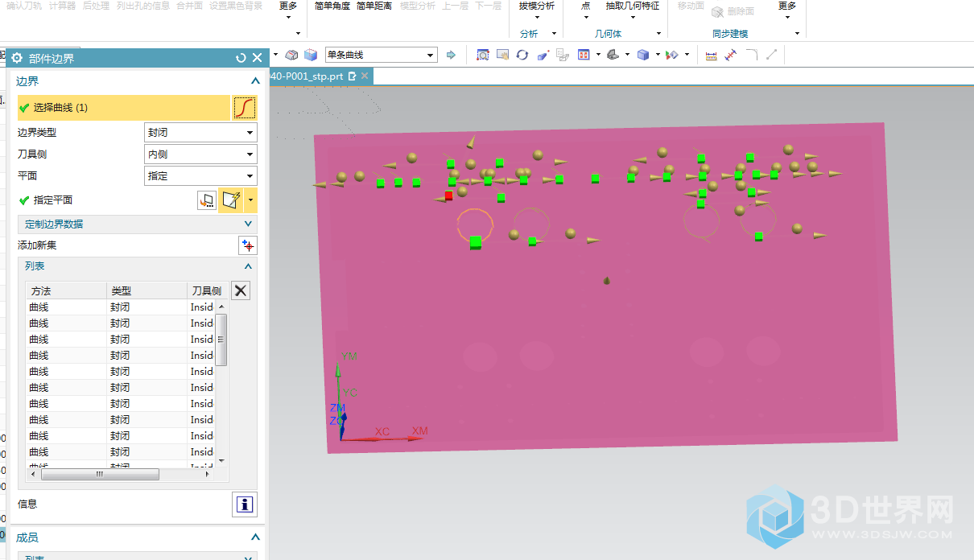Click the highlighted specify plane icon

coord(231,200)
